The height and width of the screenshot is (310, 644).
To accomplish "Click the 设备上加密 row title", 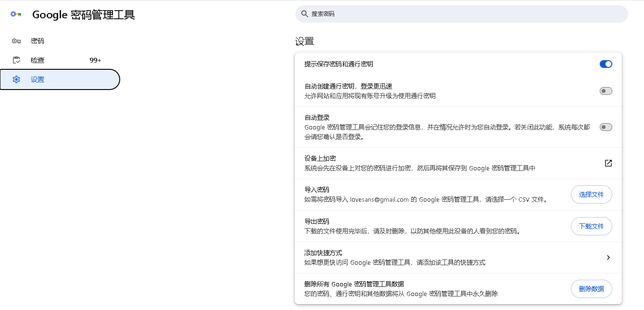I will click(320, 158).
